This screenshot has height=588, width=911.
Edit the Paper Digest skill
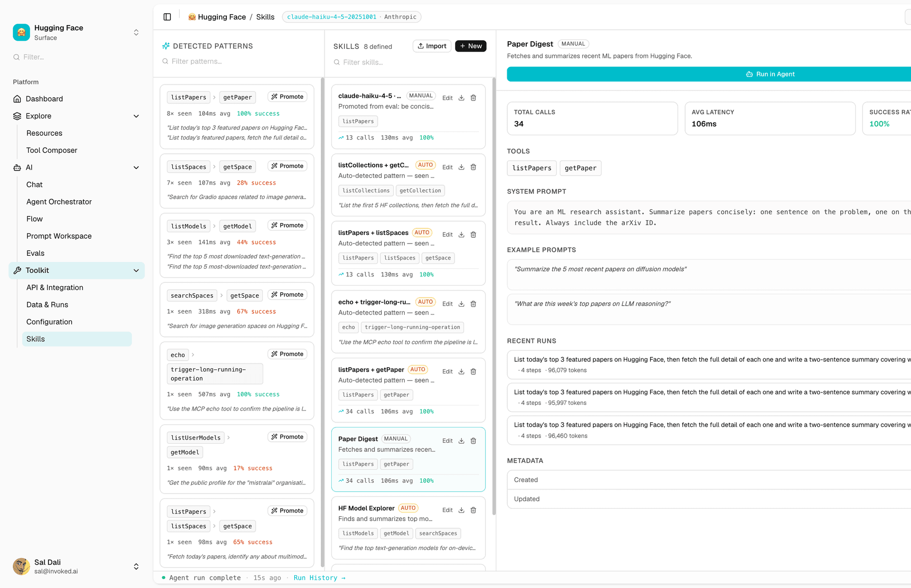(x=447, y=441)
